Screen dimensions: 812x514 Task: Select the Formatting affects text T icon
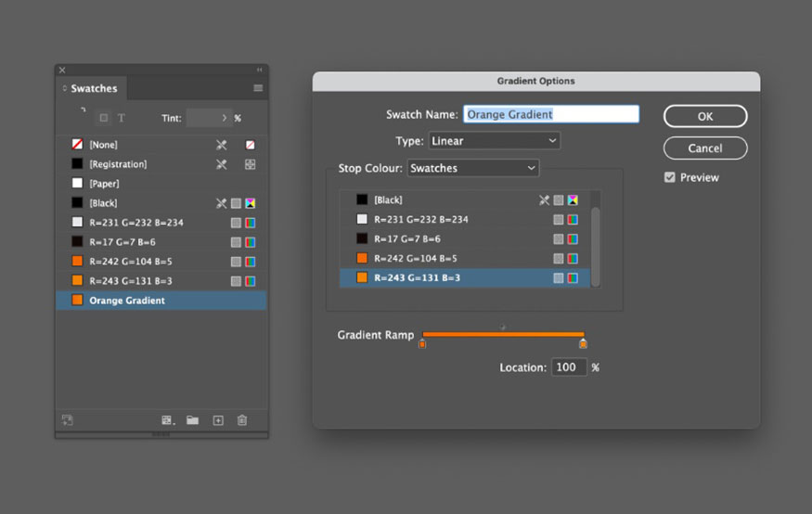coord(122,118)
